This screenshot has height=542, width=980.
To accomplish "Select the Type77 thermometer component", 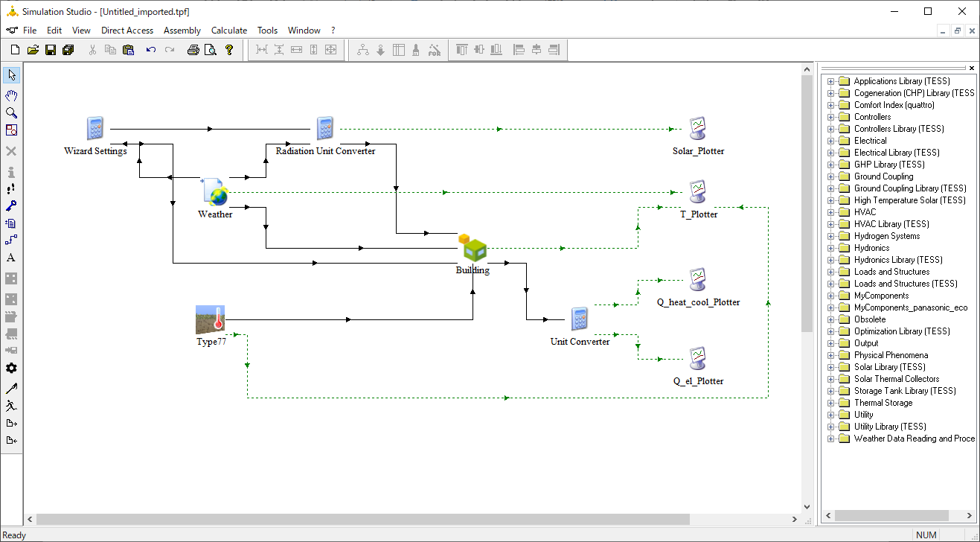I will pyautogui.click(x=211, y=319).
